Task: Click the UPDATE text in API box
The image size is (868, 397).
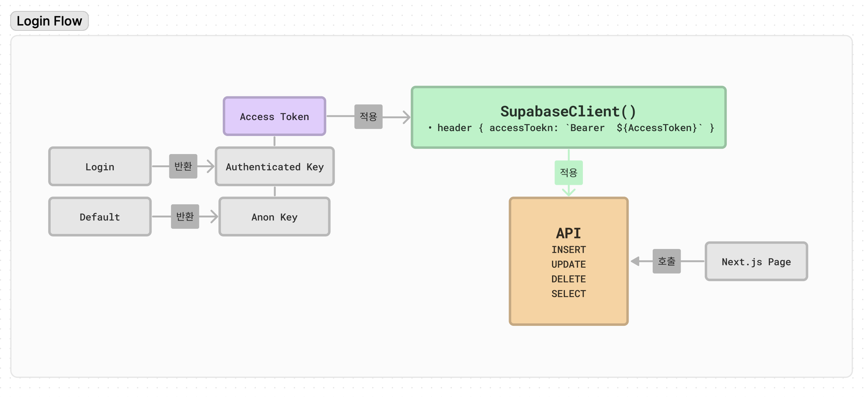Action: tap(568, 265)
